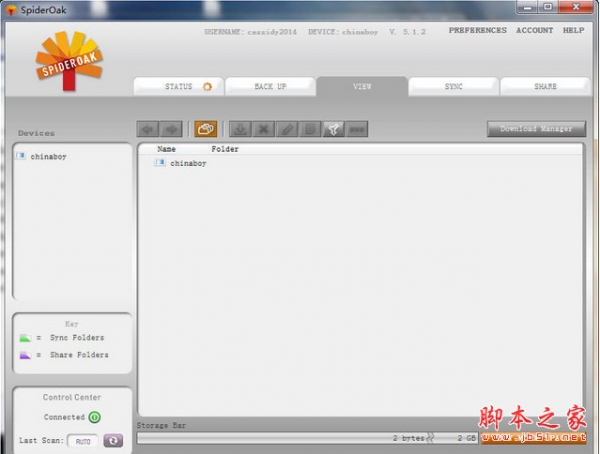Open the Download Manager
The height and width of the screenshot is (454, 600).
point(536,129)
